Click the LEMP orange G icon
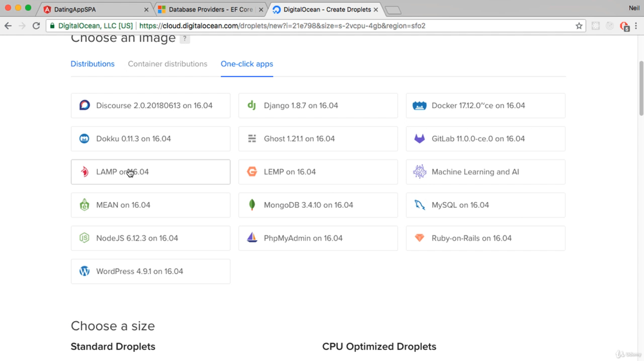 click(252, 172)
